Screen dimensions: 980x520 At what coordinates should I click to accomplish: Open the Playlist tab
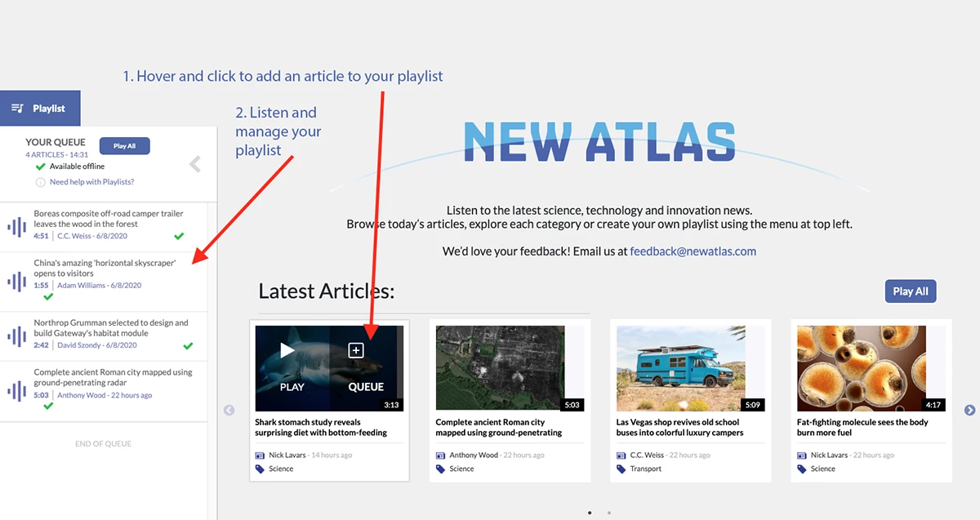[40, 108]
